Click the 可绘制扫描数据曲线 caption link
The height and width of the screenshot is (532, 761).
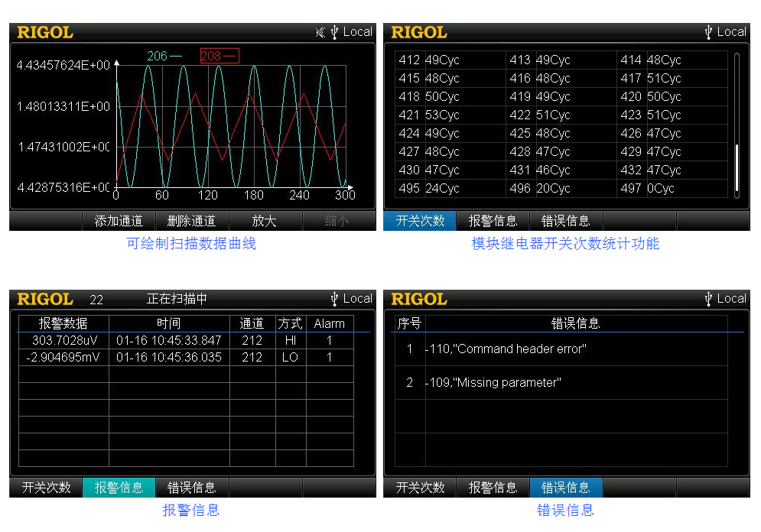point(191,244)
